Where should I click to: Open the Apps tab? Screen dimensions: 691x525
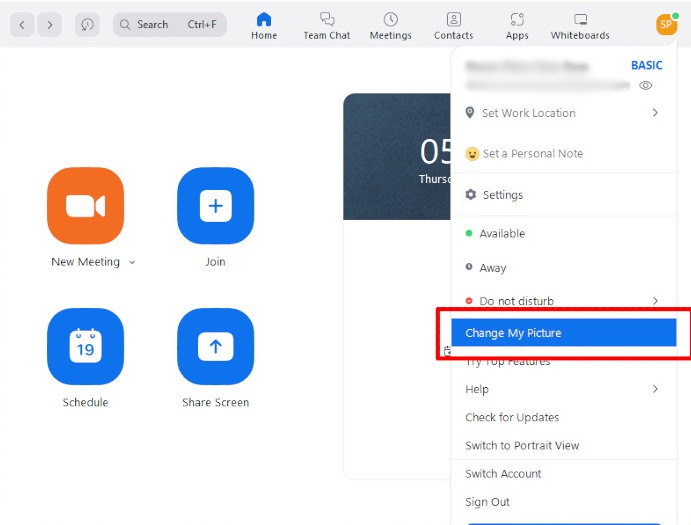(517, 26)
